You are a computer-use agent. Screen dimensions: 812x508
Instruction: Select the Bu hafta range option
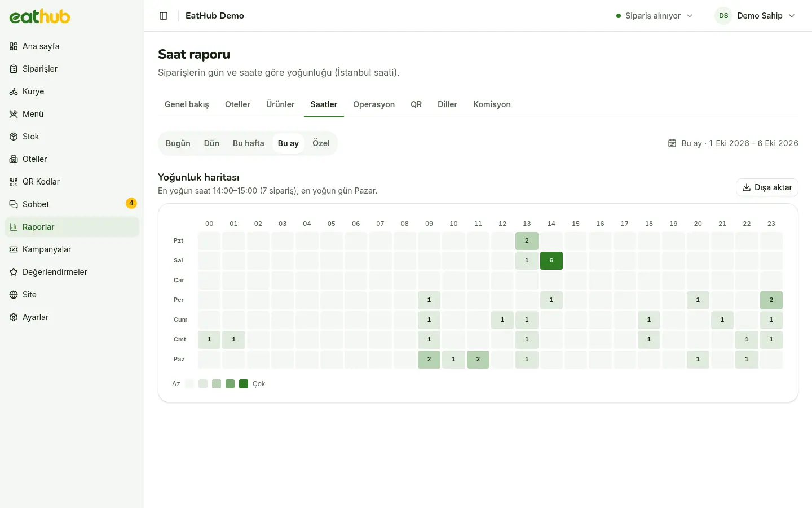click(249, 143)
